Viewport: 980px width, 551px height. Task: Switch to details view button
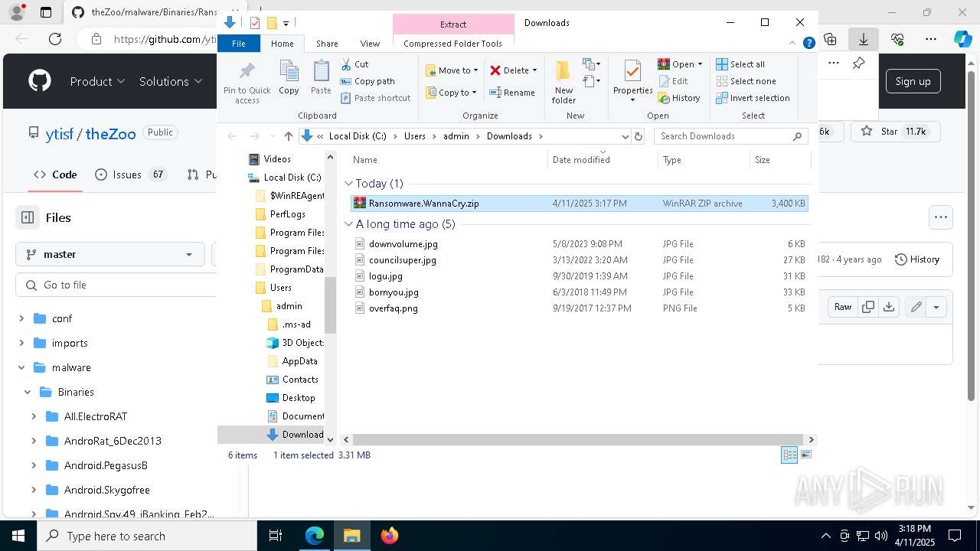tap(789, 455)
